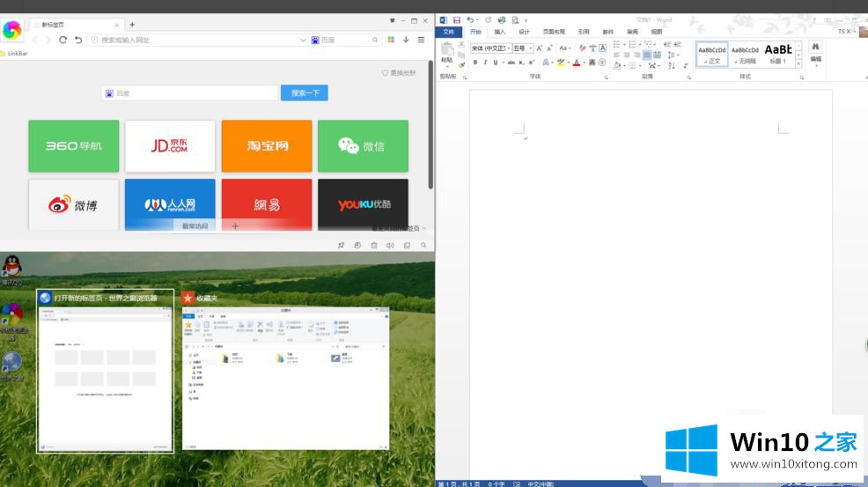Open the Word 文件 File tab
The height and width of the screenshot is (487, 868).
(x=449, y=32)
